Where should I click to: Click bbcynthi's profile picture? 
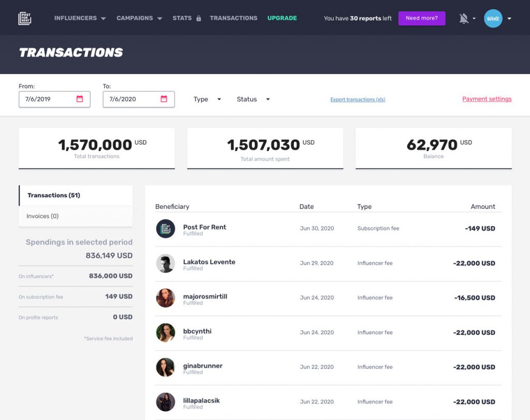[x=165, y=333]
